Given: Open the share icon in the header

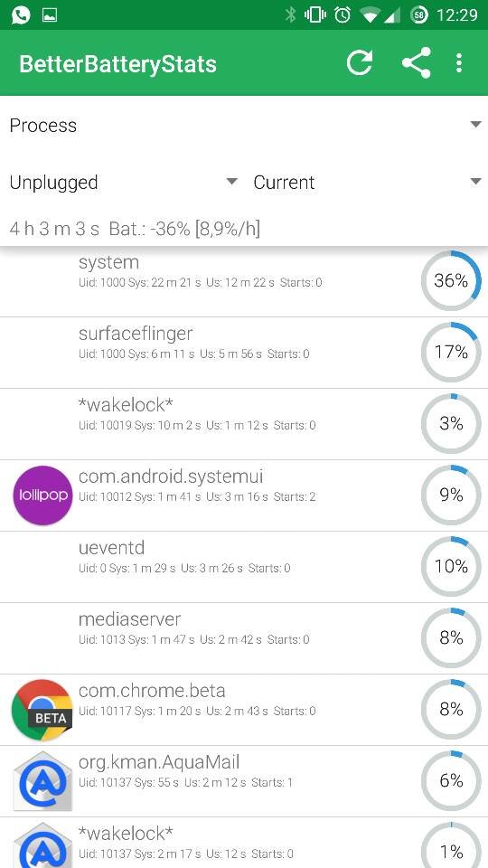Looking at the screenshot, I should [416, 62].
